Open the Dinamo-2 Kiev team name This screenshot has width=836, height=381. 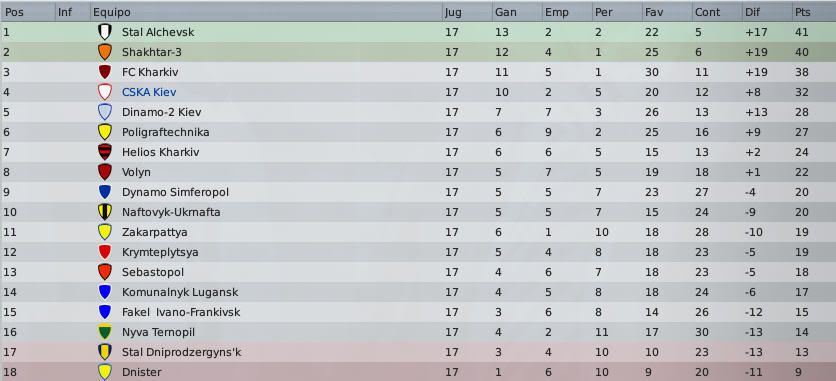click(x=161, y=112)
